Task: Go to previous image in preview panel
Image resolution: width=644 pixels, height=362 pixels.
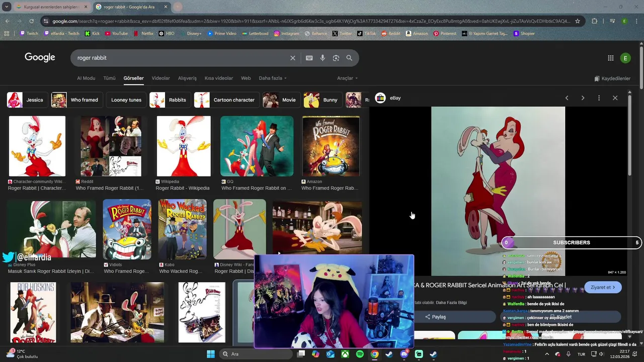Action: [x=567, y=98]
